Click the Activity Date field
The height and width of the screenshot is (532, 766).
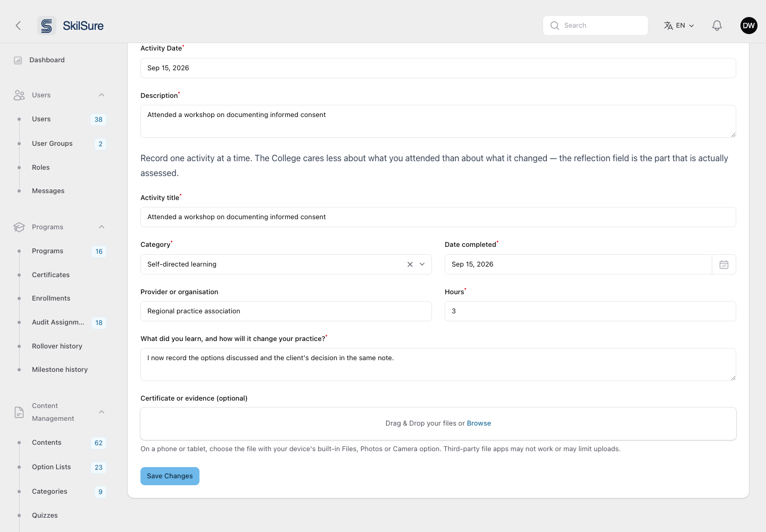(438, 68)
